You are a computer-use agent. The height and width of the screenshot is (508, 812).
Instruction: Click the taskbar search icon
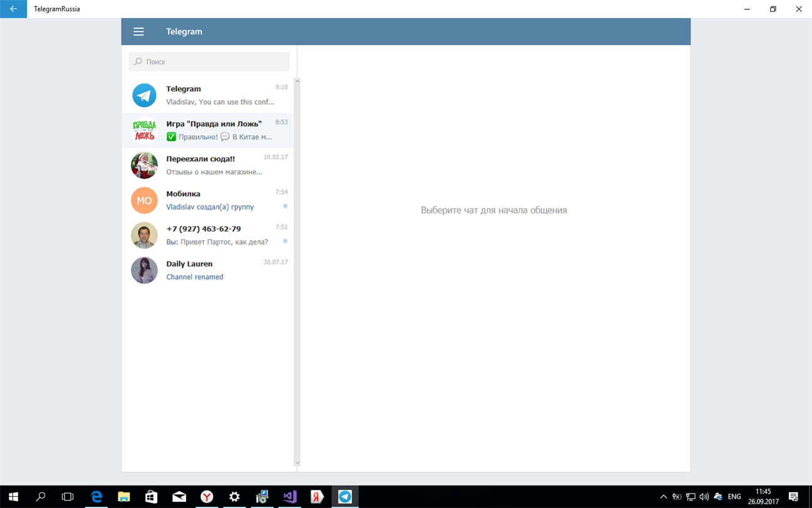41,497
